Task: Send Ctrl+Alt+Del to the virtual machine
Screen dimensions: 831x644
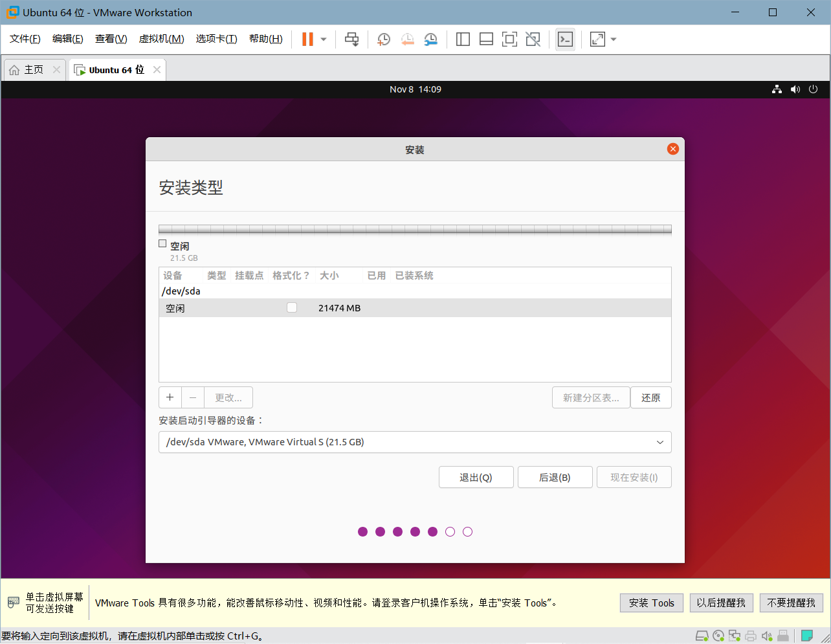Action: point(351,39)
